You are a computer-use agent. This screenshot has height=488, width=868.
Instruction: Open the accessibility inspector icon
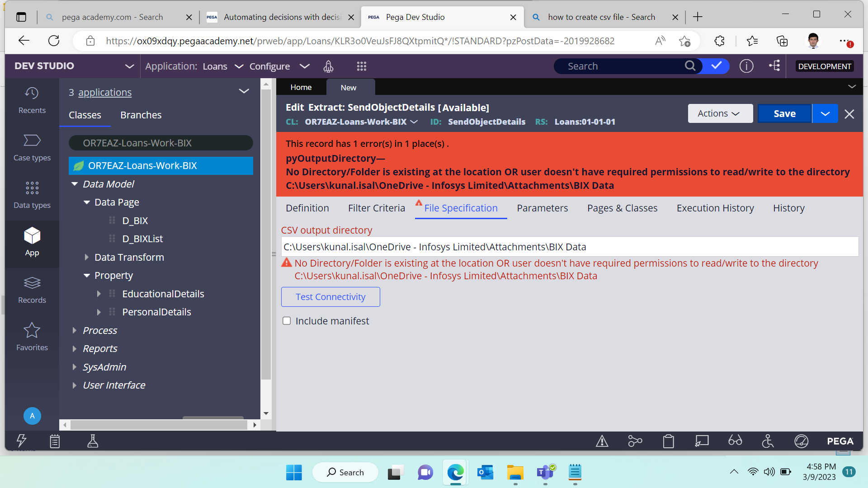pos(768,441)
